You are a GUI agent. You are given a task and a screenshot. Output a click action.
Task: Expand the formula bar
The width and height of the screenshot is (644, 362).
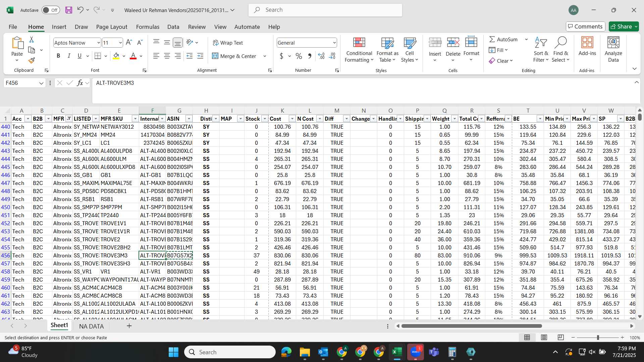(x=636, y=82)
